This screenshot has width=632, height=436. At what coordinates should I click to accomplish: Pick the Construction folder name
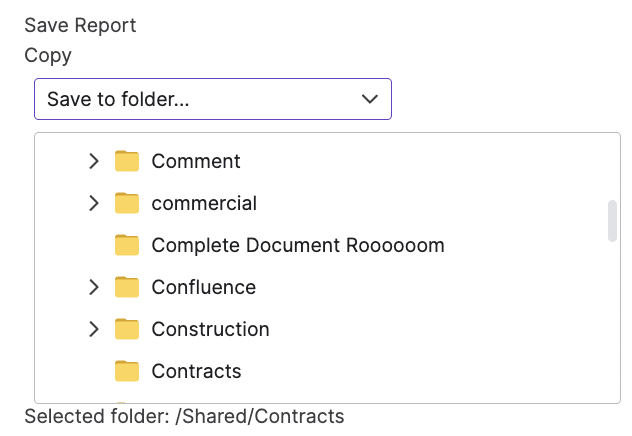(210, 329)
